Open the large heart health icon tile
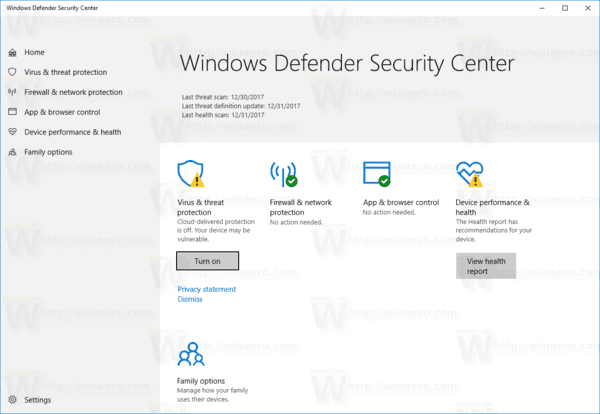Screen dimensions: 600x414 tap(470, 174)
